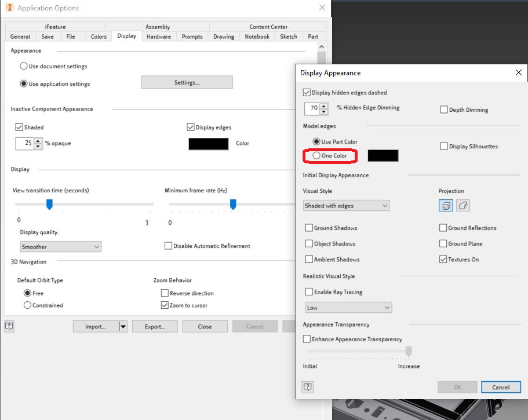Toggle Display hidden edges dashed checkbox
The width and height of the screenshot is (528, 420).
307,93
